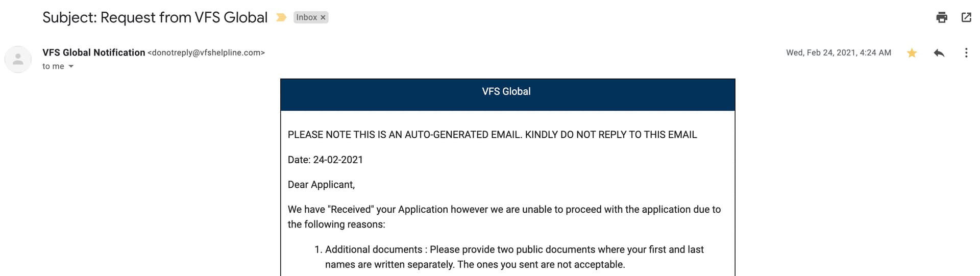
Task: Click the VFS Global Notification sender name
Action: pyautogui.click(x=94, y=53)
